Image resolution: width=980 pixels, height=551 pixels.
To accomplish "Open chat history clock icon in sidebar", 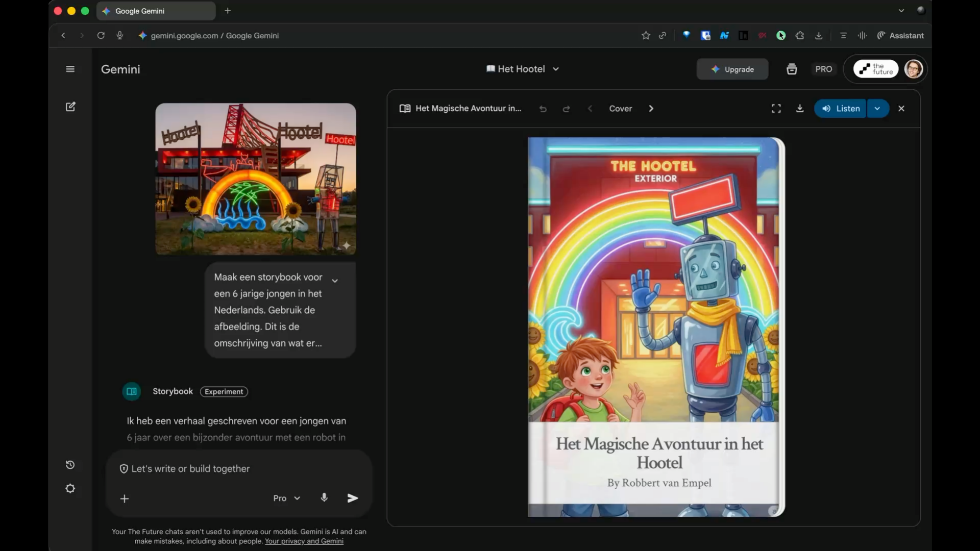I will [70, 465].
